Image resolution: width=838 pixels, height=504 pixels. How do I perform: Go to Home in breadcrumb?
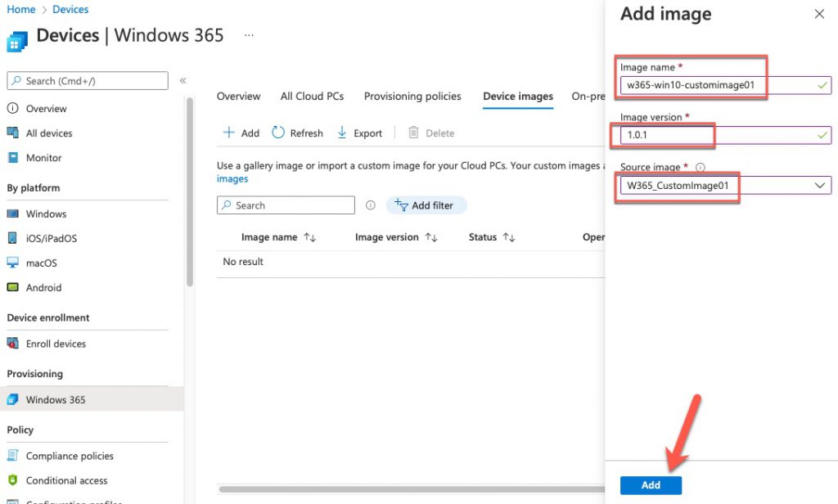pyautogui.click(x=20, y=10)
